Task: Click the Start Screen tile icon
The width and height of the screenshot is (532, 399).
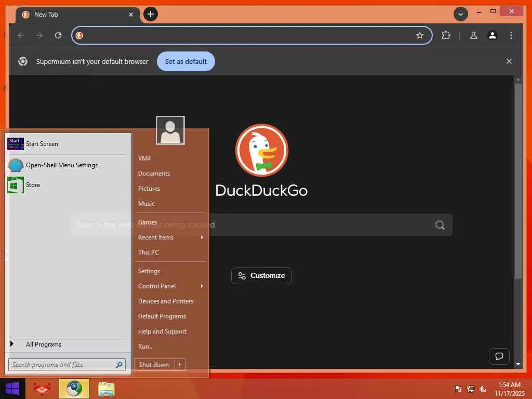Action: [x=16, y=144]
